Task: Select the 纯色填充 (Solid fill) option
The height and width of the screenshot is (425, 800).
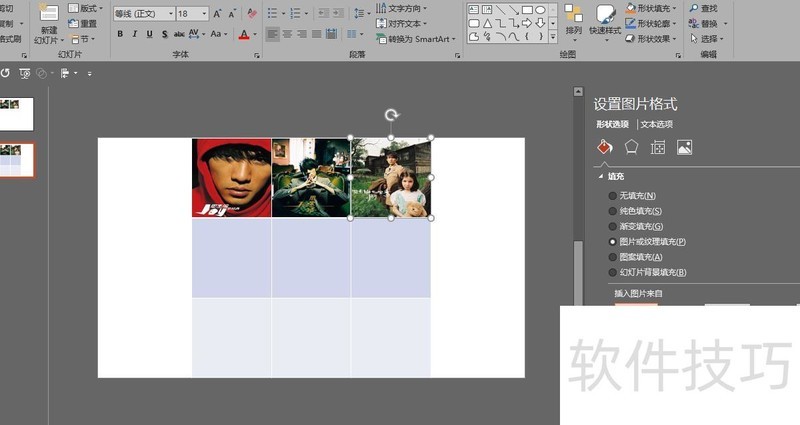Action: point(613,211)
